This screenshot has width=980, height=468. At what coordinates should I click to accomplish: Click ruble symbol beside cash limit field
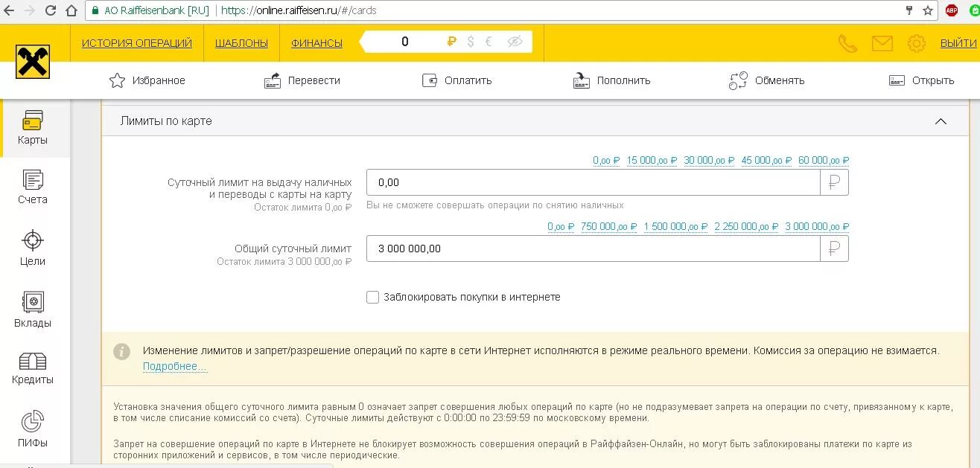(x=835, y=182)
